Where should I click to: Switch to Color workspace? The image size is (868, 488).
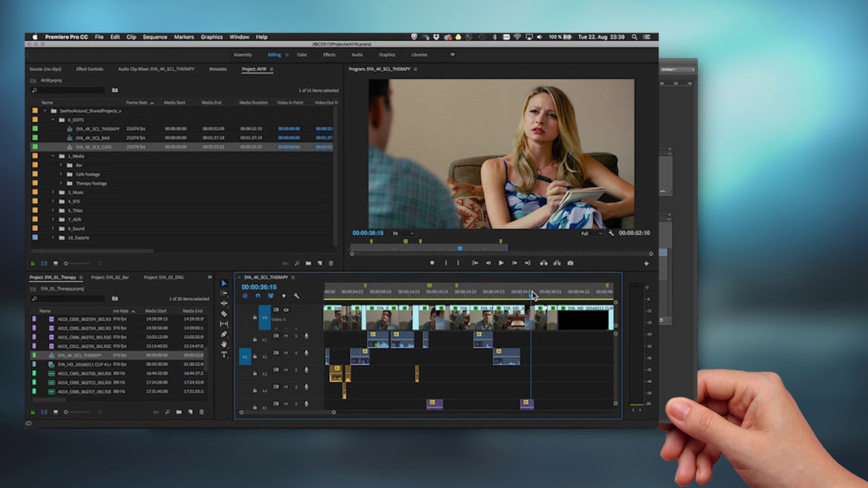pyautogui.click(x=302, y=54)
